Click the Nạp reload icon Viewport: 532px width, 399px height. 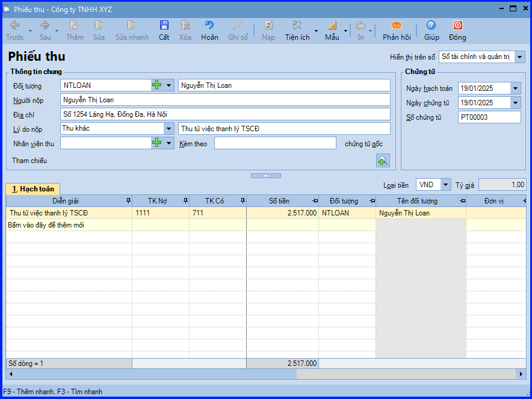[268, 31]
